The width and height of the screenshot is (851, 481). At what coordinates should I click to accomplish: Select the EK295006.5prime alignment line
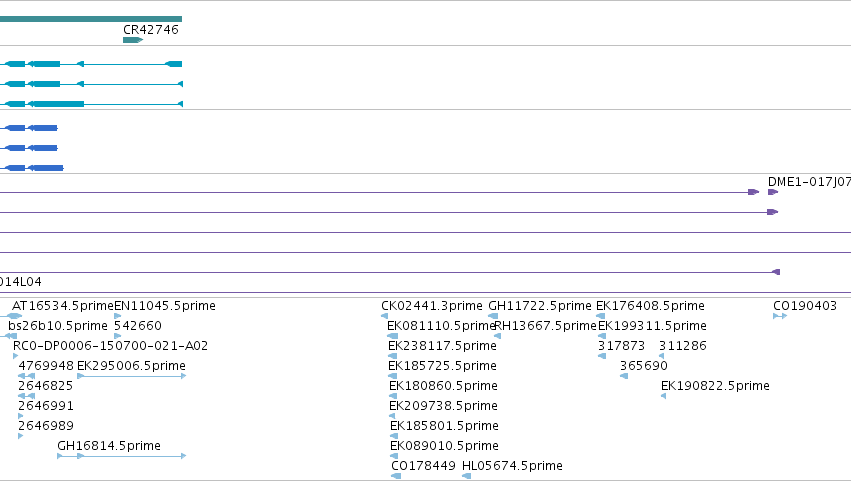[x=132, y=376]
